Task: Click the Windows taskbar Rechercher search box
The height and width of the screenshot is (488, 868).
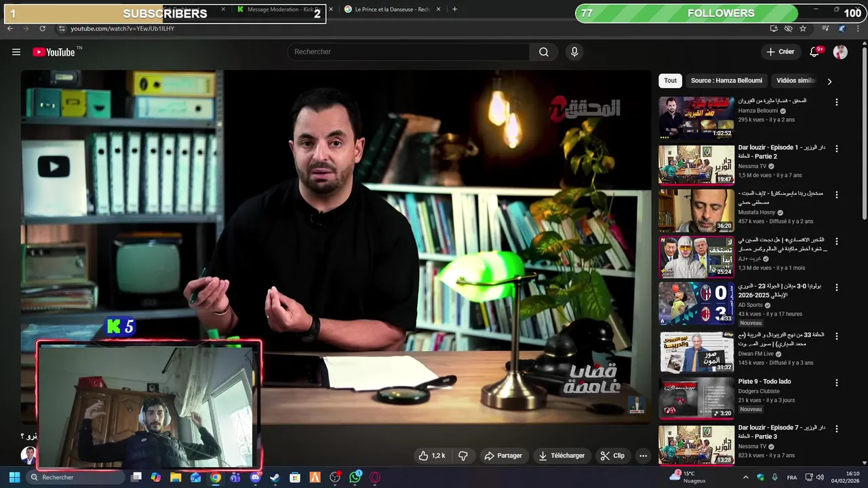Action: 76,477
